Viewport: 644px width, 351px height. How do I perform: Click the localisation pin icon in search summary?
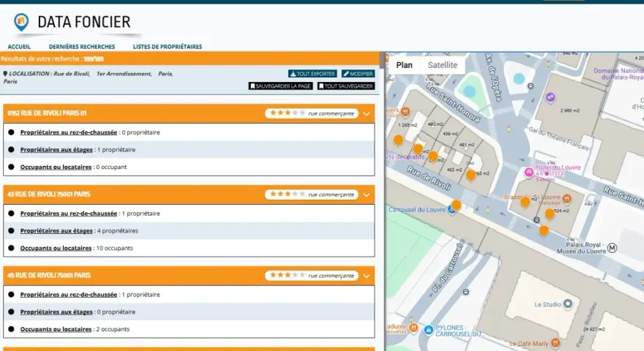[x=5, y=74]
